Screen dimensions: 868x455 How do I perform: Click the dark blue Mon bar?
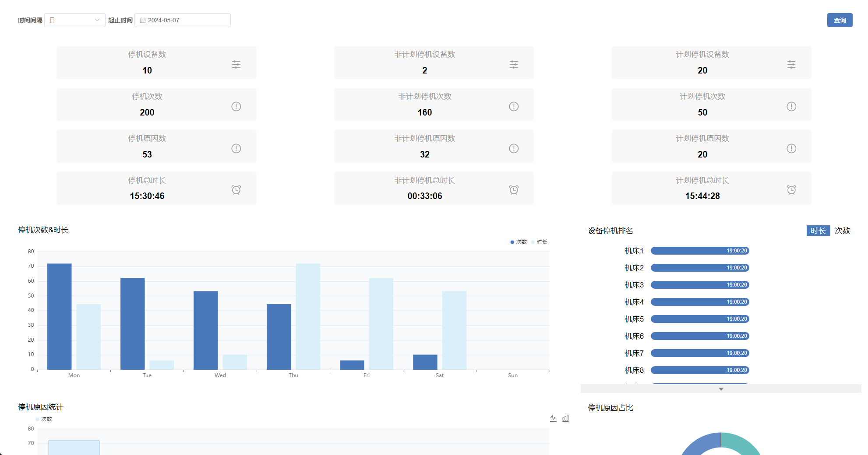(x=60, y=317)
